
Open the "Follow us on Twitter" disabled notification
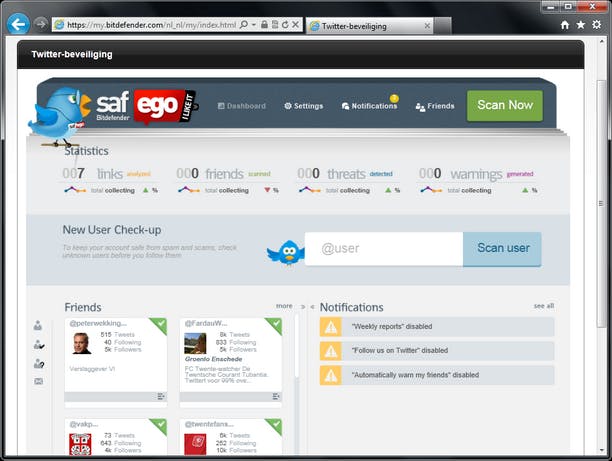(x=437, y=351)
